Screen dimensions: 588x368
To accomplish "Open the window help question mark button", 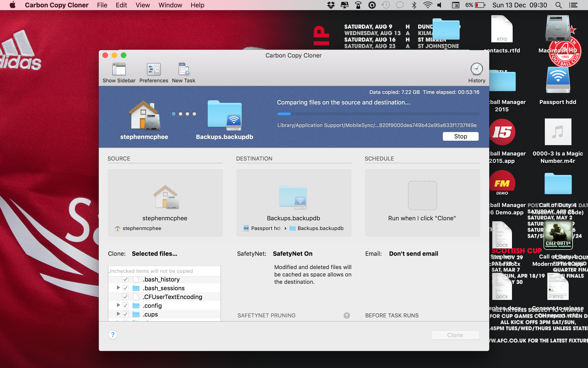I will tap(113, 335).
